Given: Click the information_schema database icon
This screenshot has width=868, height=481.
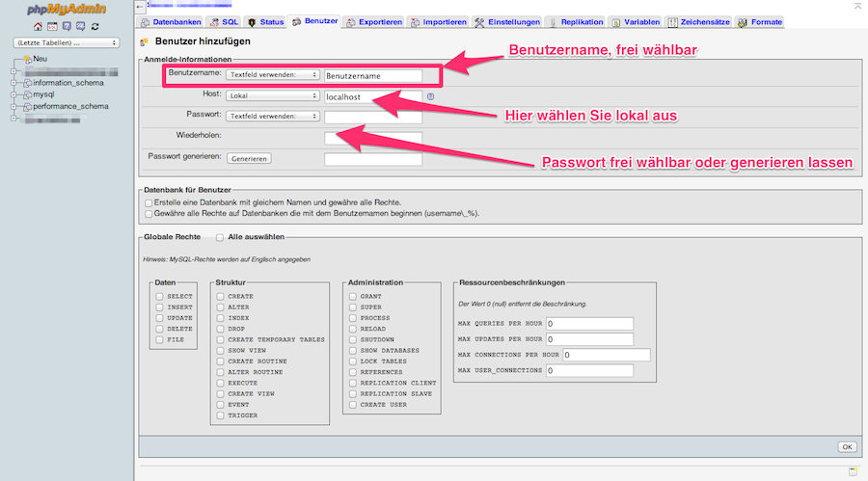Looking at the screenshot, I should pyautogui.click(x=27, y=83).
